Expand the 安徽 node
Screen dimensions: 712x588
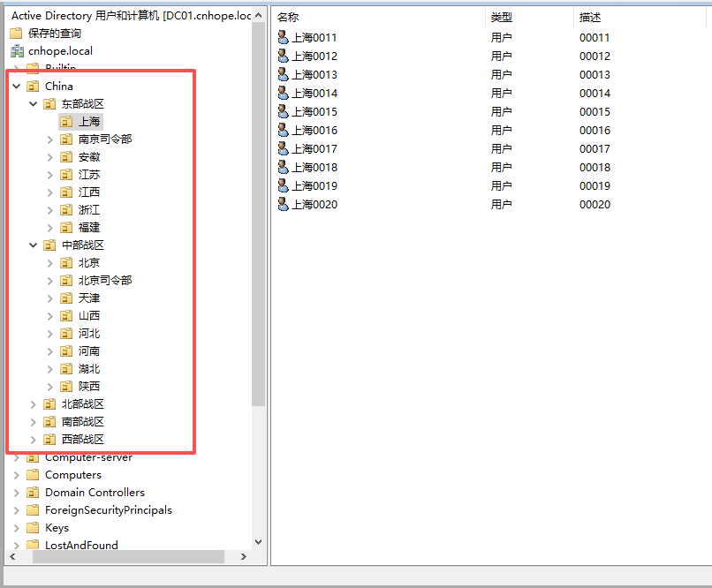[50, 157]
